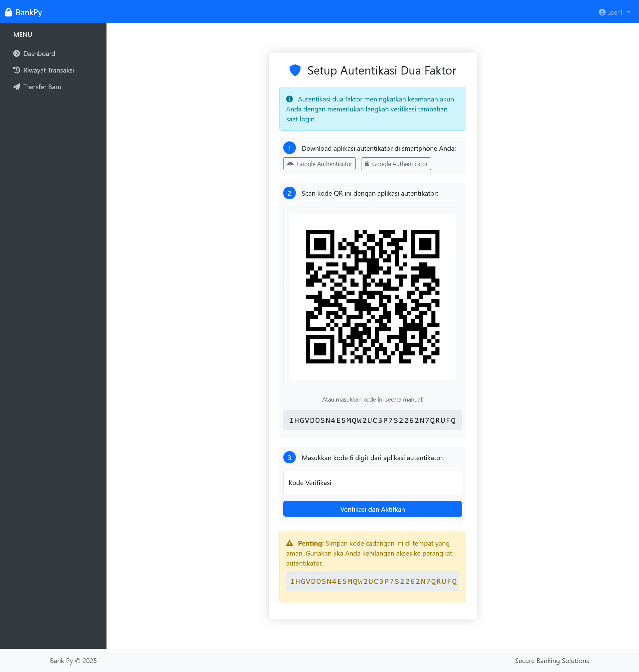This screenshot has width=639, height=672.
Task: Click the info circle icon in notice
Action: click(x=290, y=99)
